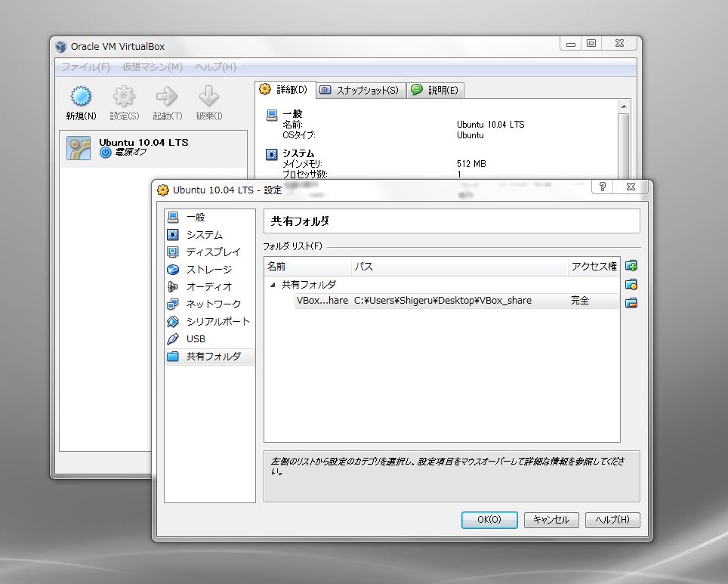Click the edit shared folder icon
The height and width of the screenshot is (584, 728).
tap(631, 284)
